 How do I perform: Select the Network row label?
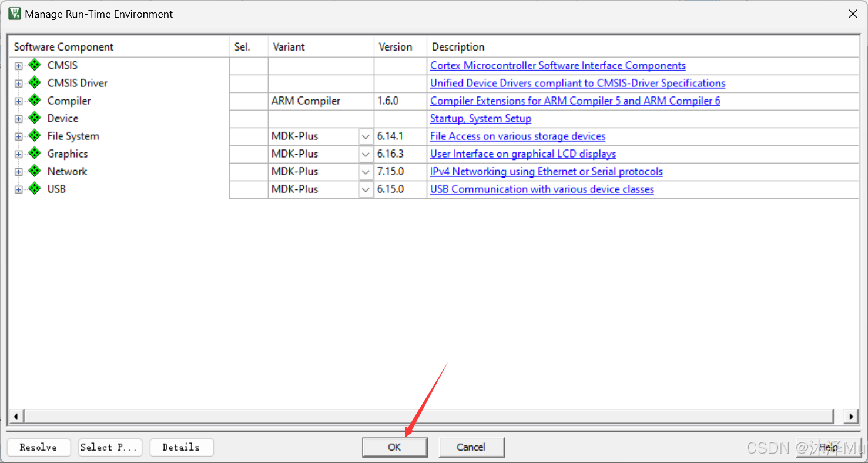[67, 171]
